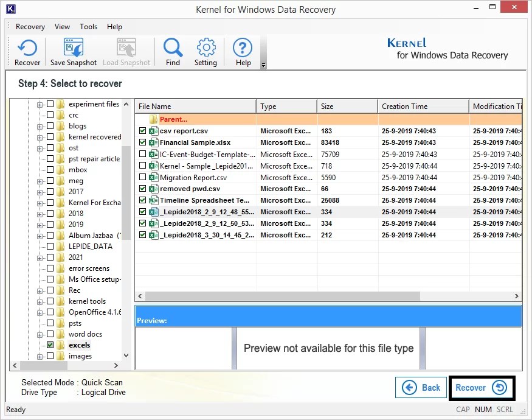This screenshot has height=420, width=532.
Task: Open the Tools menu
Action: point(88,27)
